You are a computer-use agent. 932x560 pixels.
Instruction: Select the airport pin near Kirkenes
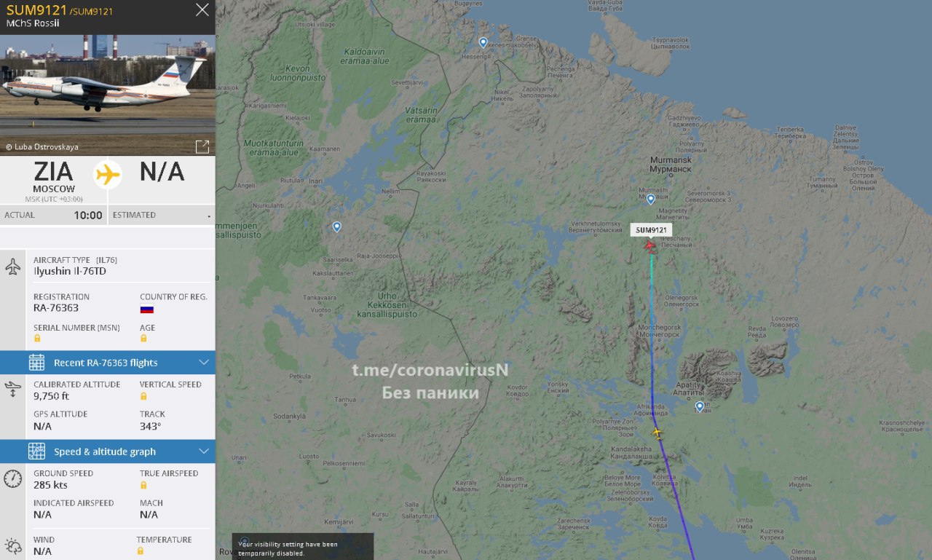pyautogui.click(x=483, y=42)
